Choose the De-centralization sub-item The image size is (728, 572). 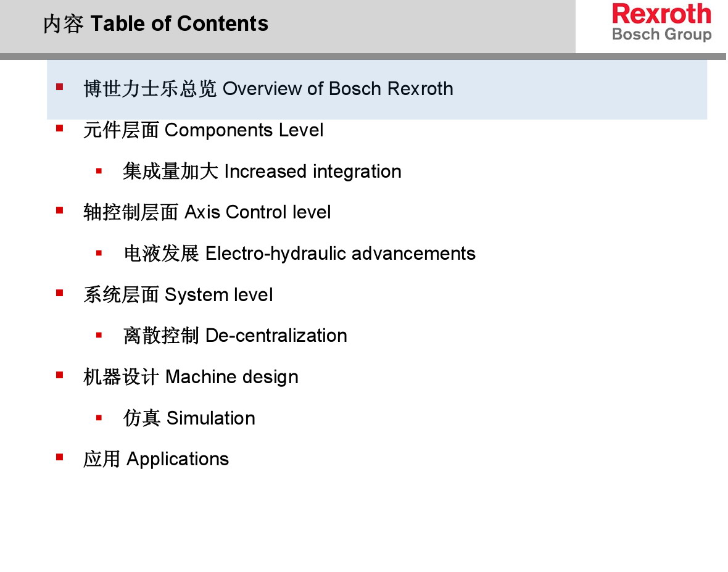tap(235, 336)
